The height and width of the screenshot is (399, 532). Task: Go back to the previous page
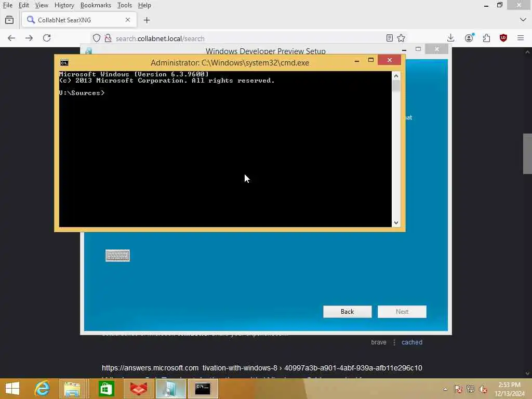click(11, 38)
